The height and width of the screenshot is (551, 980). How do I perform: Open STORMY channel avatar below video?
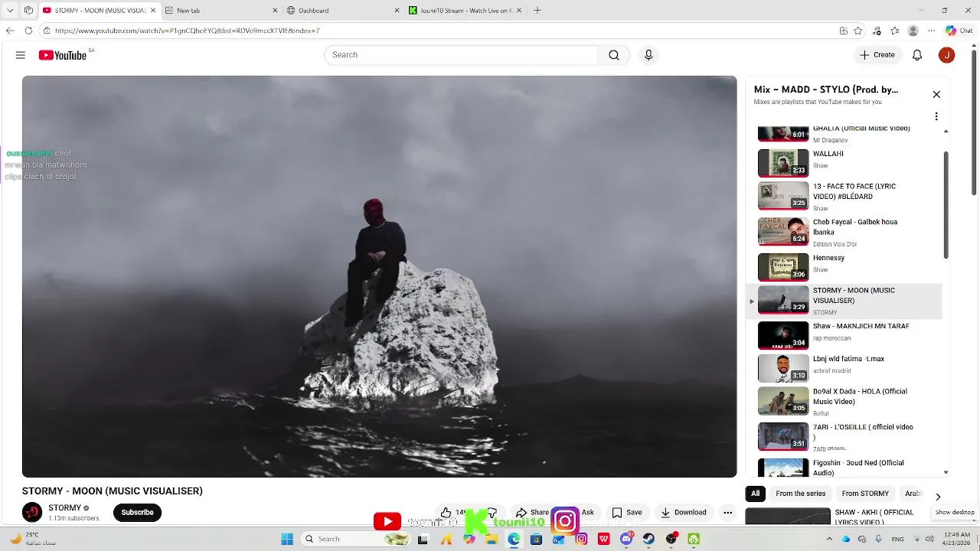[32, 513]
